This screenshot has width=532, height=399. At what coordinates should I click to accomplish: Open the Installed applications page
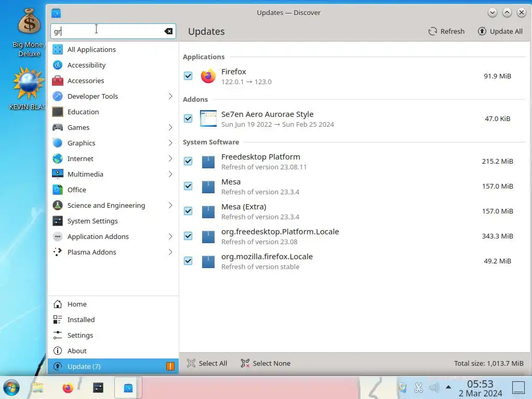(113, 320)
